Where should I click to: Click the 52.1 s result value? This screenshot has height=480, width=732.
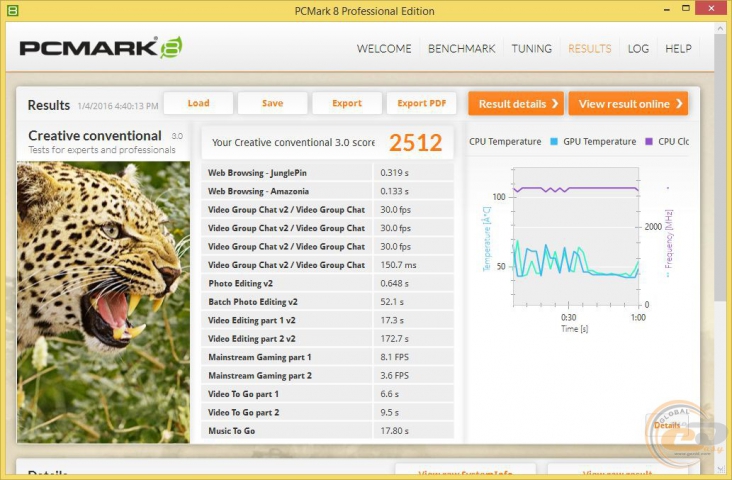392,302
